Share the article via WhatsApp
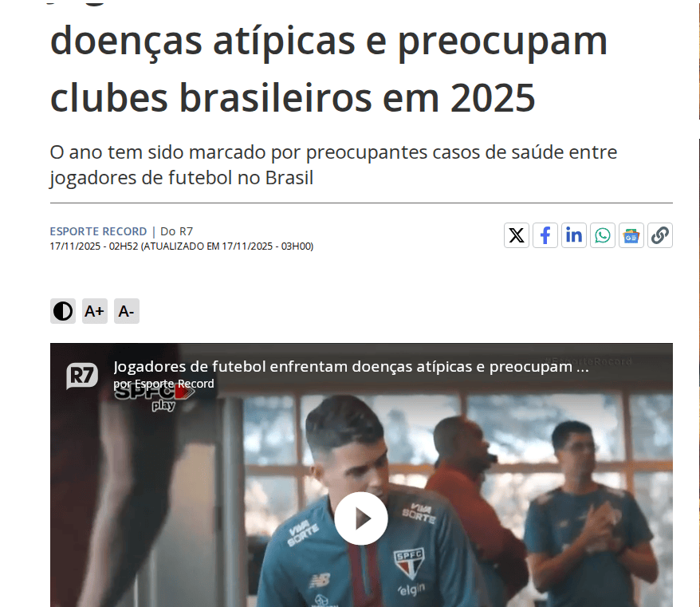The height and width of the screenshot is (607, 700). pos(603,235)
